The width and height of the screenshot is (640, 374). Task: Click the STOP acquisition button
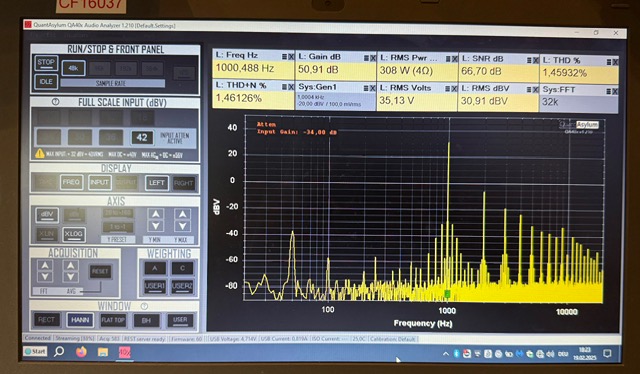point(46,63)
